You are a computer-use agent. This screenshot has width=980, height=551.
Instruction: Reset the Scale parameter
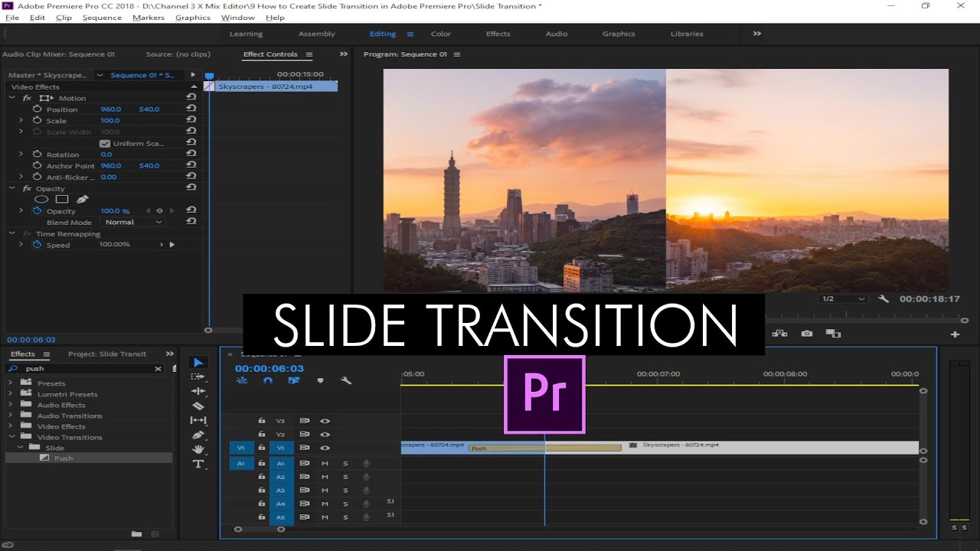(191, 120)
